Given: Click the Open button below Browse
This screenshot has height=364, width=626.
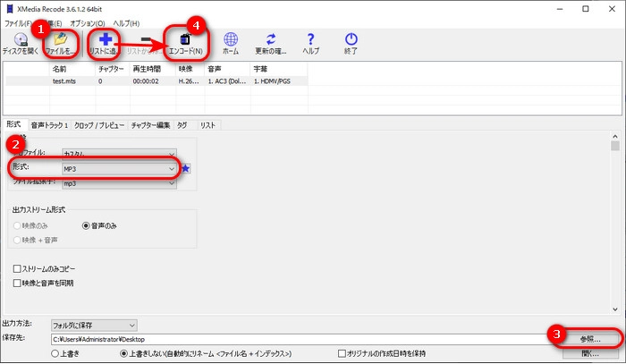Looking at the screenshot, I should click(x=590, y=353).
